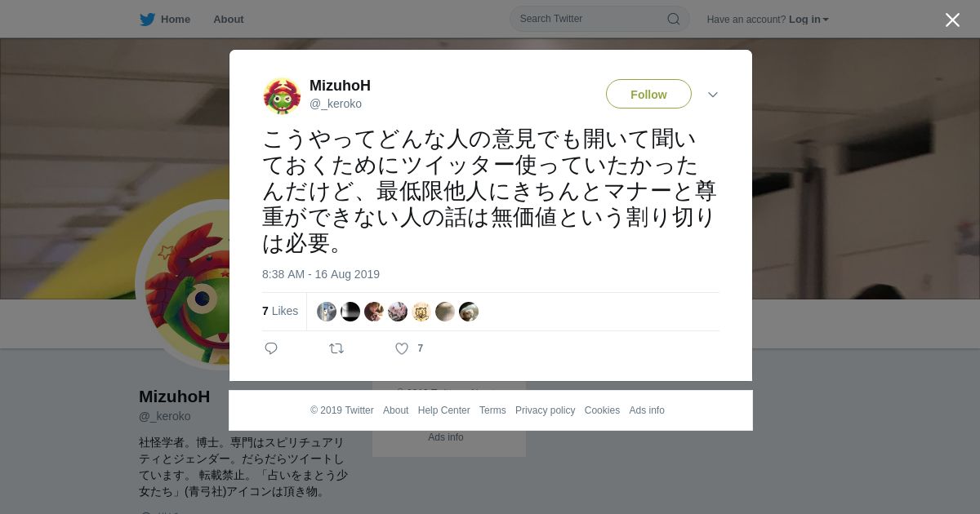Visit the @_keroko handle in tweet header
The width and height of the screenshot is (980, 514).
point(336,104)
